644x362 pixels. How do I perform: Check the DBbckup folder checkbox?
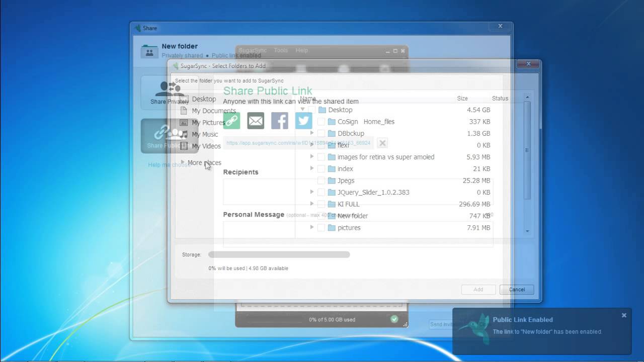[321, 133]
